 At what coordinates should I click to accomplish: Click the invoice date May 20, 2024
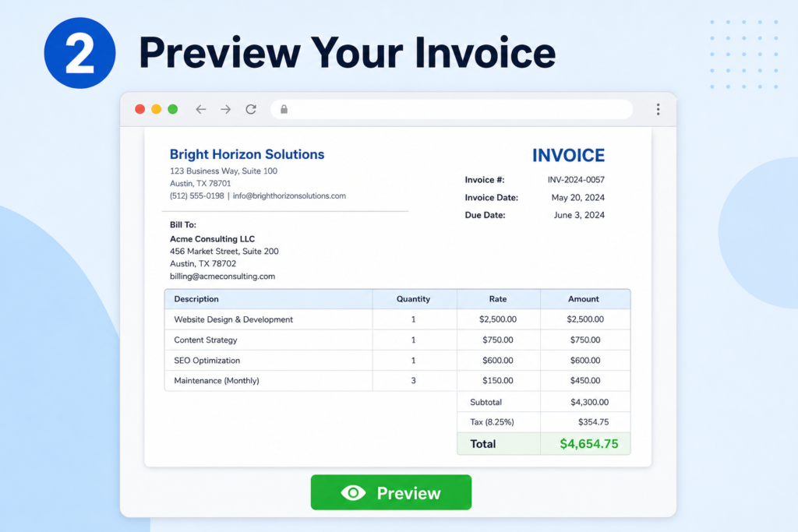(578, 197)
